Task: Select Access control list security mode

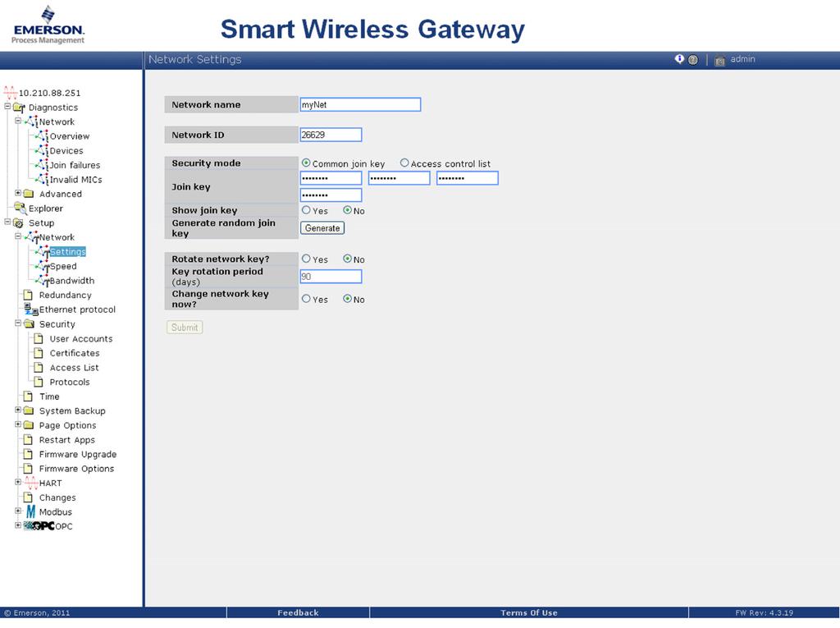Action: pyautogui.click(x=404, y=163)
